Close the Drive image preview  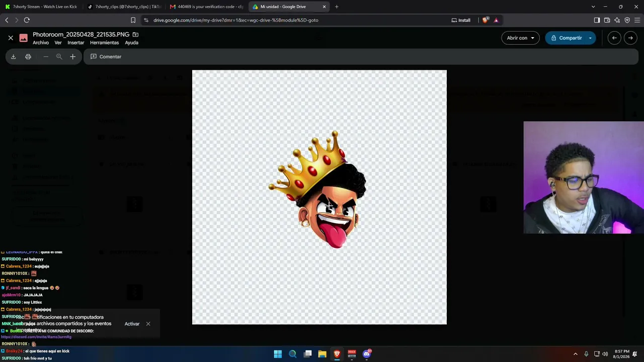(x=11, y=38)
